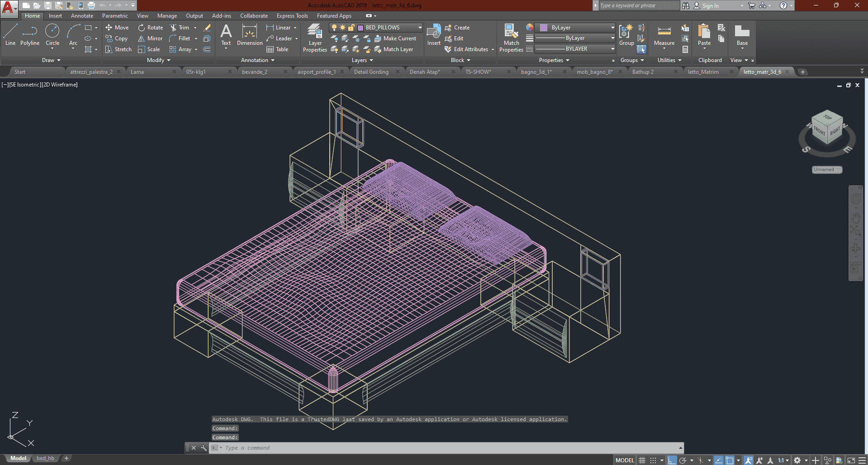
Task: Open the Annotate ribbon tab
Action: click(82, 16)
